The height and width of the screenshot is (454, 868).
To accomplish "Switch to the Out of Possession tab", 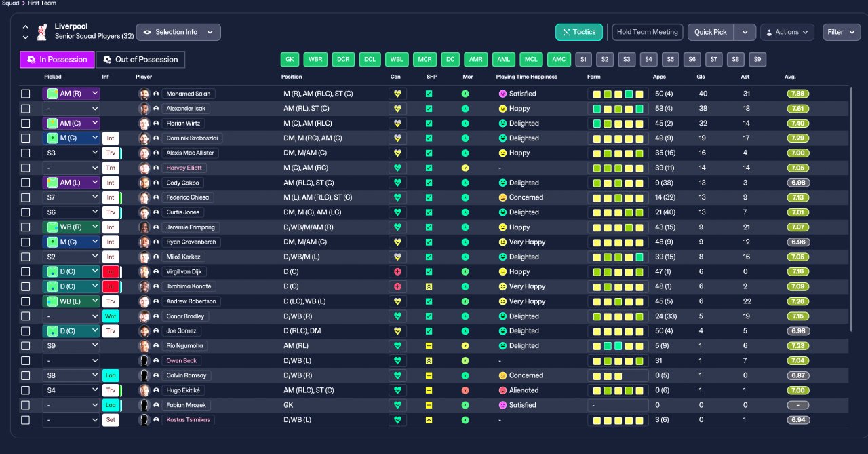I will (140, 60).
